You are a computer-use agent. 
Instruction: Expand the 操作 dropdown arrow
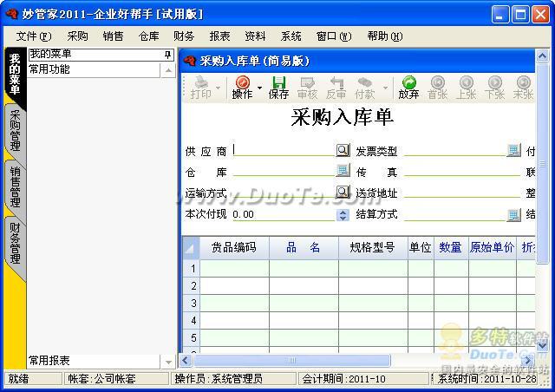point(260,88)
